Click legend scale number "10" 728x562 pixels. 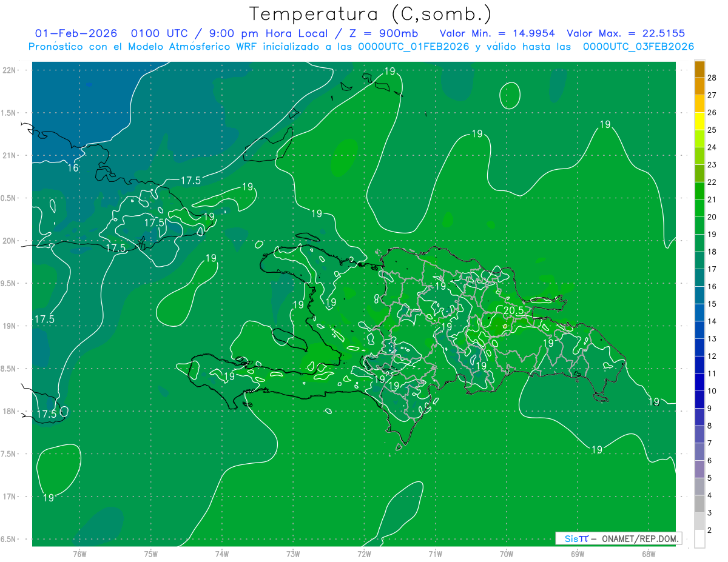point(713,391)
